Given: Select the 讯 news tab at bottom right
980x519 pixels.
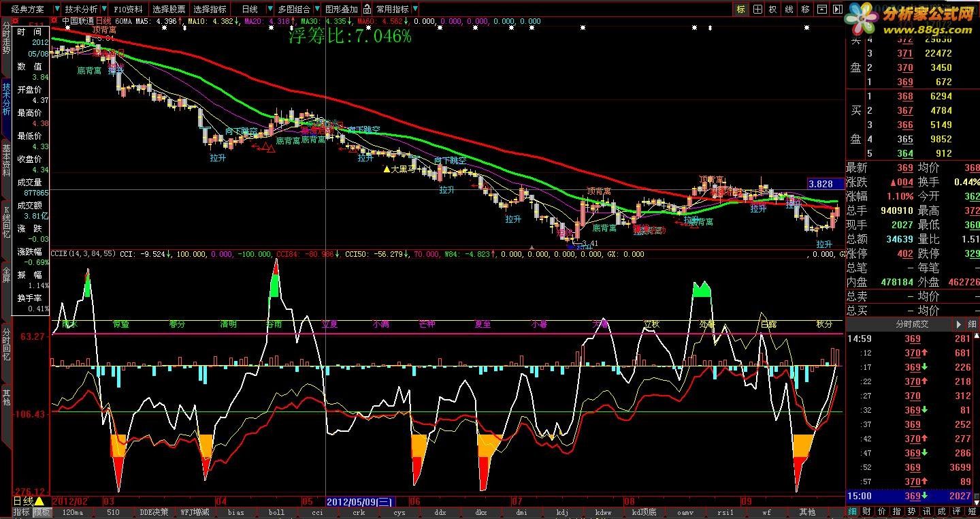Looking at the screenshot, I should (927, 512).
